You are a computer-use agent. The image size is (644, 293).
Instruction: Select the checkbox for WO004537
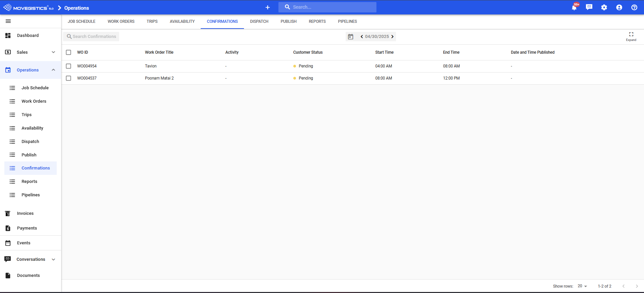click(x=68, y=78)
